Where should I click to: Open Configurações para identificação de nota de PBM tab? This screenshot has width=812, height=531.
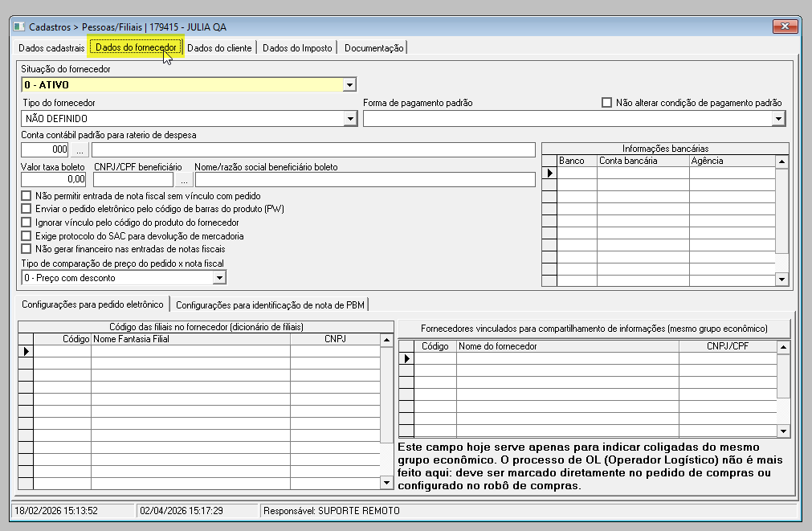click(270, 305)
